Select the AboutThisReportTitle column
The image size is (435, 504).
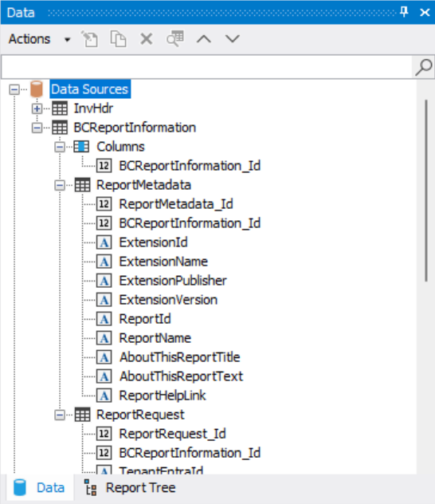(180, 357)
